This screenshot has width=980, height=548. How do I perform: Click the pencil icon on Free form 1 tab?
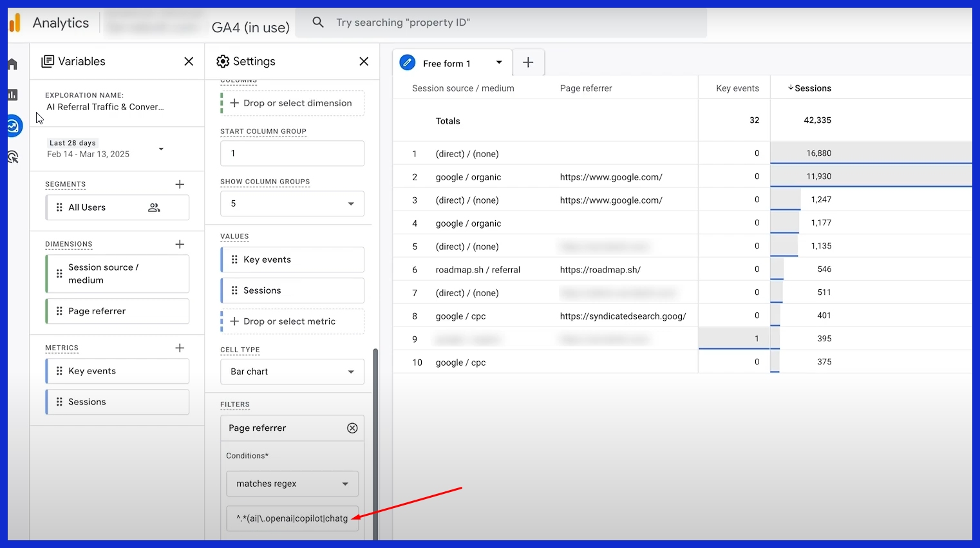(408, 62)
